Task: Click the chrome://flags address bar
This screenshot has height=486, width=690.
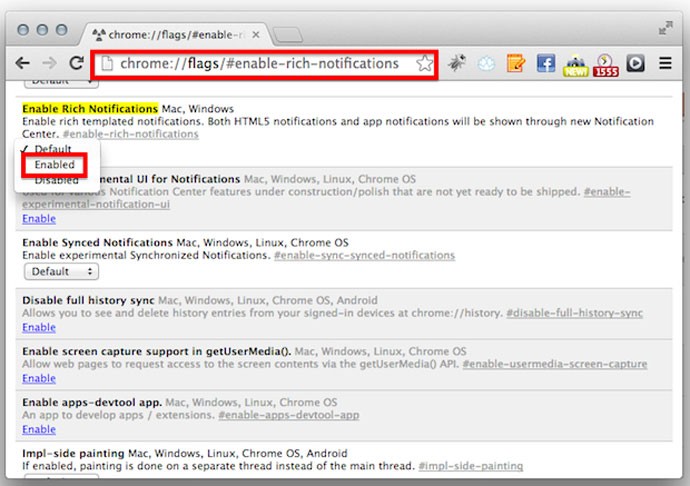Action: pyautogui.click(x=258, y=64)
